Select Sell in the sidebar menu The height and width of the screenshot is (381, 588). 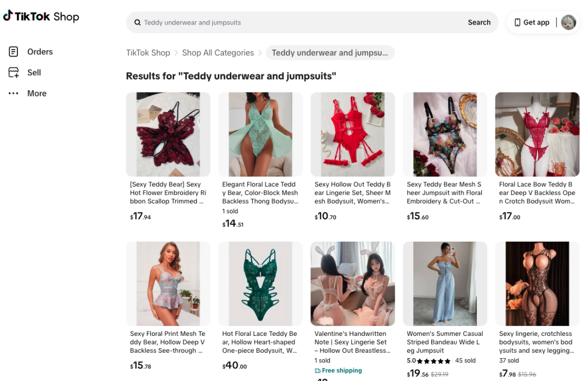click(34, 72)
